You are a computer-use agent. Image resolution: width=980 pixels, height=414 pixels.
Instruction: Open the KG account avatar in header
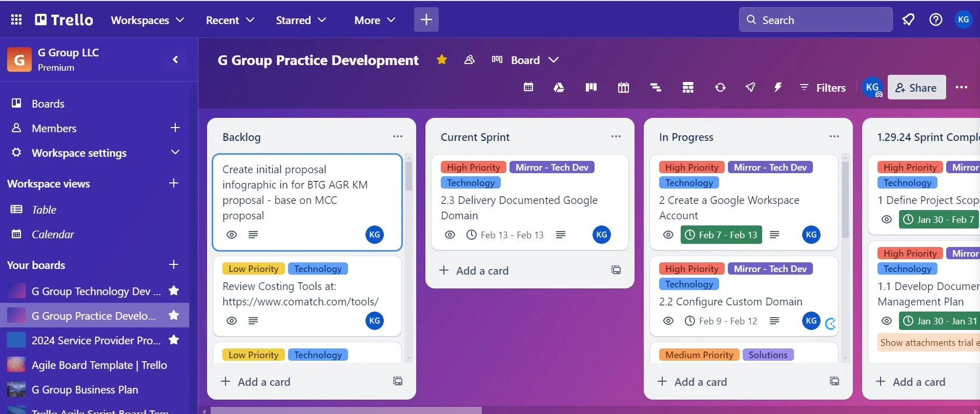(x=964, y=19)
